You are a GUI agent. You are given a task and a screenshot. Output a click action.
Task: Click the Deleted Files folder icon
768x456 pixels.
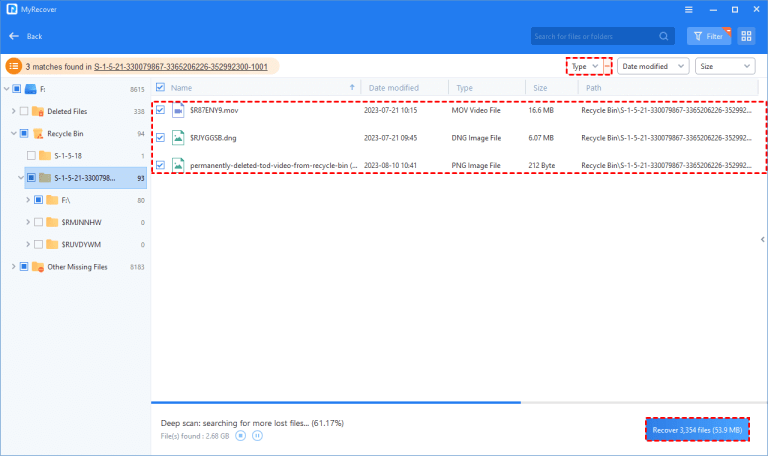pyautogui.click(x=38, y=112)
